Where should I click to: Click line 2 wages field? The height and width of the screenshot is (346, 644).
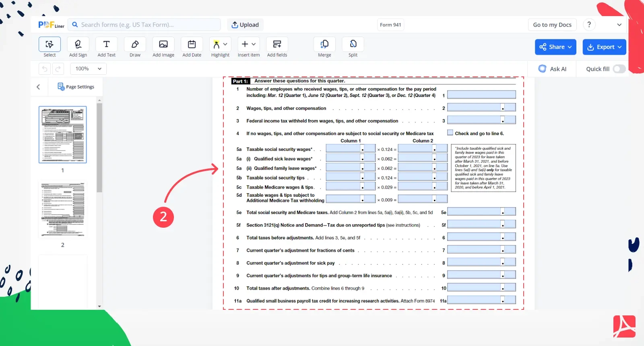point(481,107)
